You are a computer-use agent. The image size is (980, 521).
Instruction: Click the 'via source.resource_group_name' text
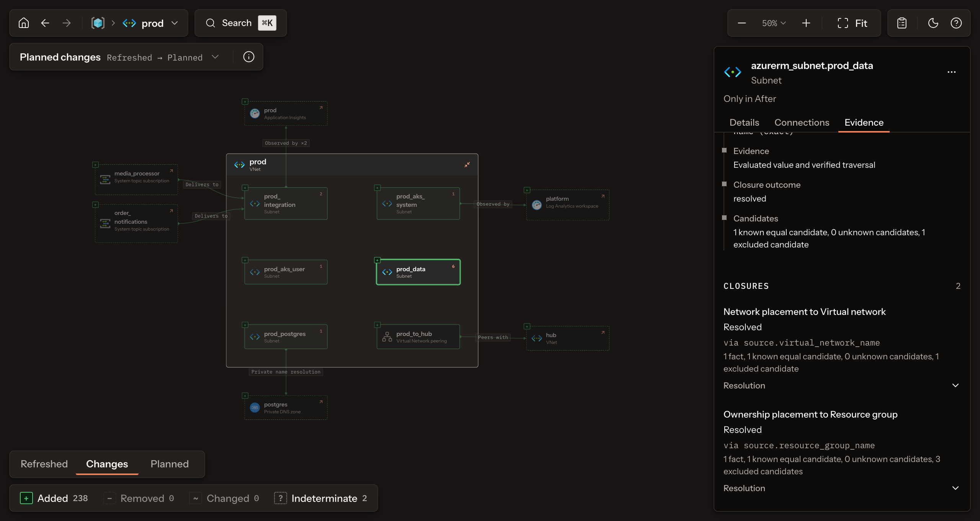tap(799, 446)
